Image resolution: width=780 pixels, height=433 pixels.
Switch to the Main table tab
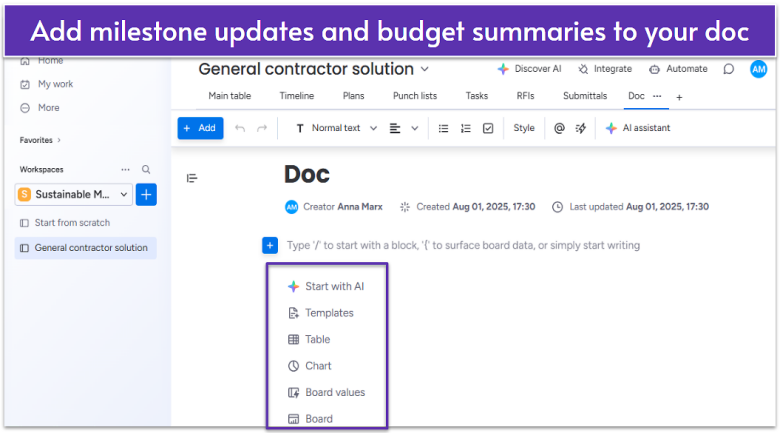229,96
